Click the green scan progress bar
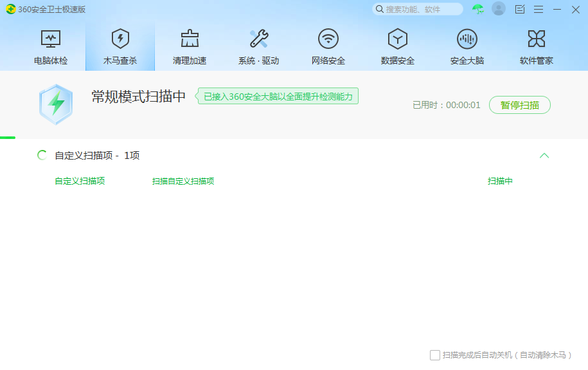 (x=8, y=138)
